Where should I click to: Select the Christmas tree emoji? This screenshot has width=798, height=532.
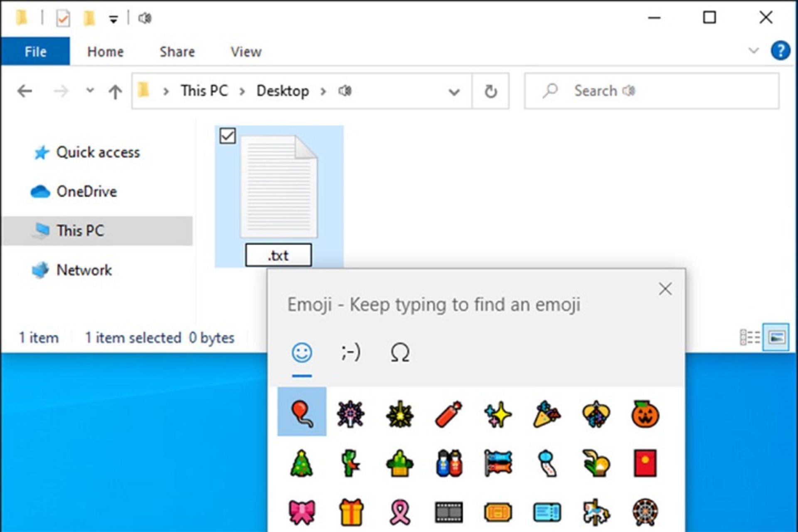301,463
